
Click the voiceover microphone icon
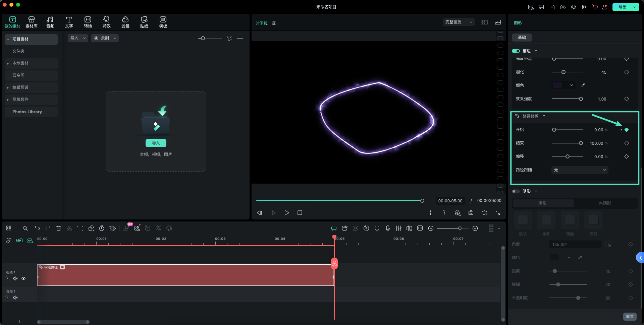click(388, 228)
